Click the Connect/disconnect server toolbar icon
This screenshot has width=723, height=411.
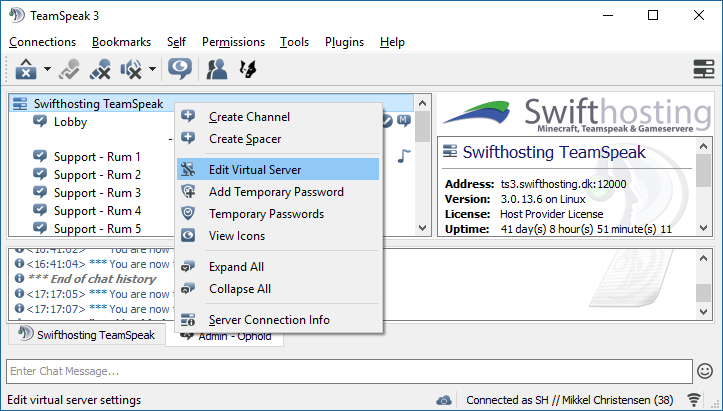click(x=26, y=70)
